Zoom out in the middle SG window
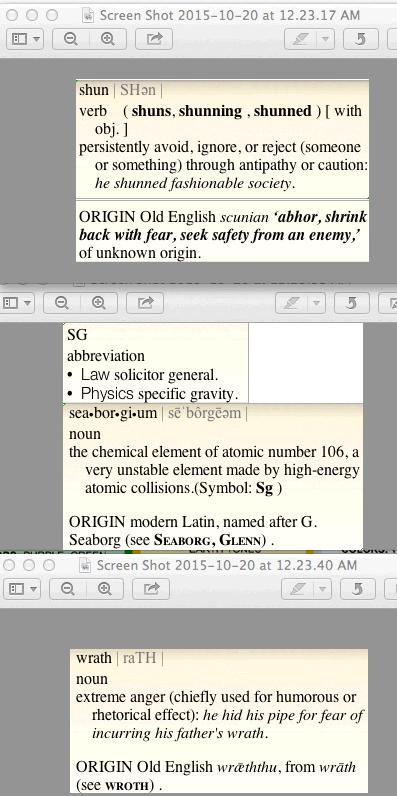Screen dimensions: 397x796 click(62, 303)
